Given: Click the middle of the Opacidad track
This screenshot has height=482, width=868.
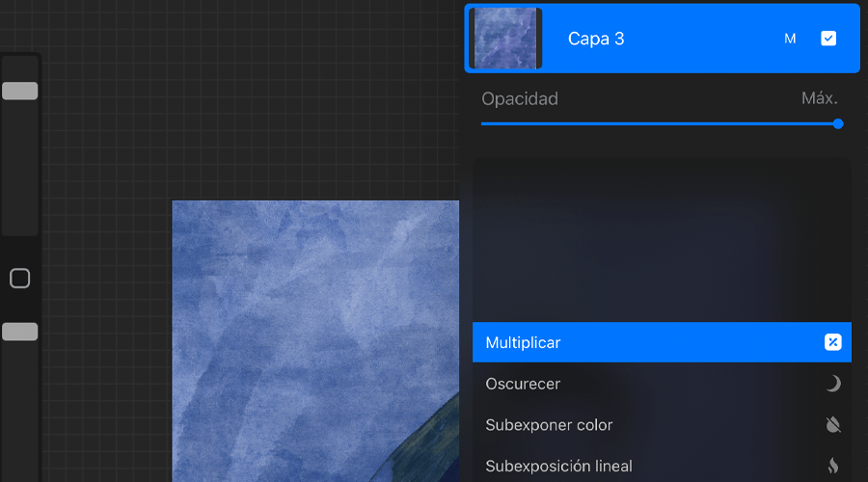Looking at the screenshot, I should pos(660,123).
